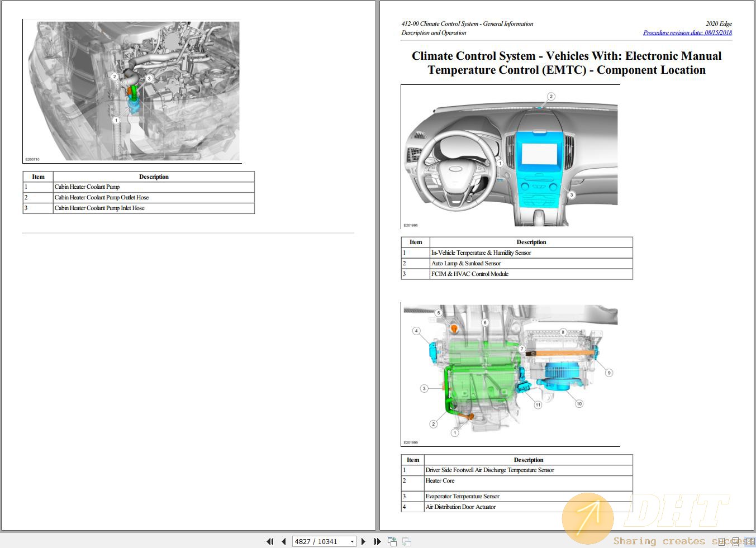
Task: Click the 'Description and Operation' header text
Action: (x=434, y=32)
